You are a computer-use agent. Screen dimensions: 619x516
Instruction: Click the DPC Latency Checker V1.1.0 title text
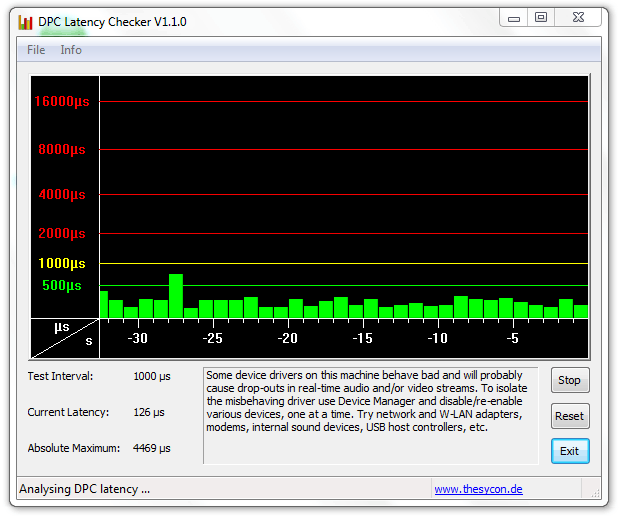click(x=112, y=22)
